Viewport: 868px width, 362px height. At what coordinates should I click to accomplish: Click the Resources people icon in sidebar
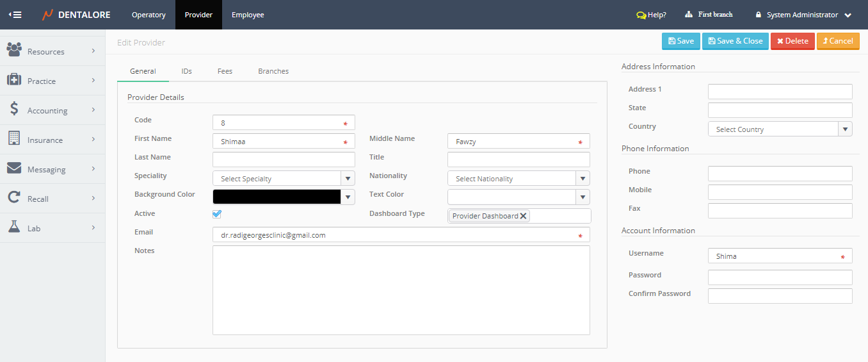(x=14, y=51)
